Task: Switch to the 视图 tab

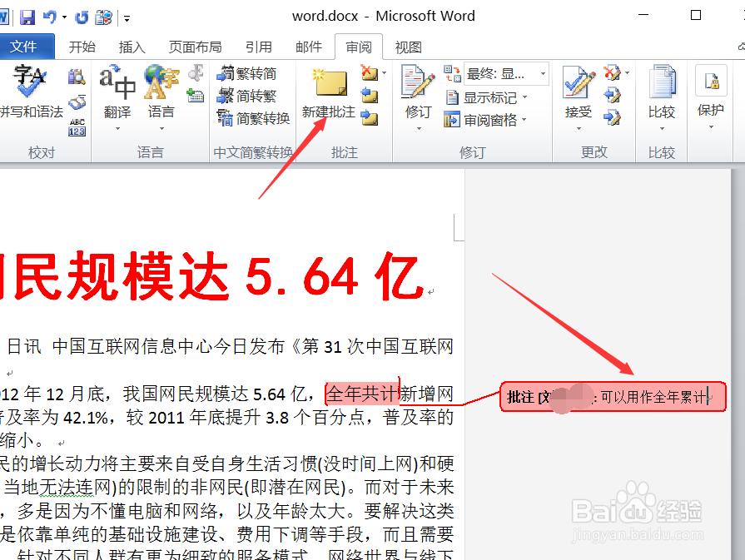Action: pyautogui.click(x=408, y=47)
